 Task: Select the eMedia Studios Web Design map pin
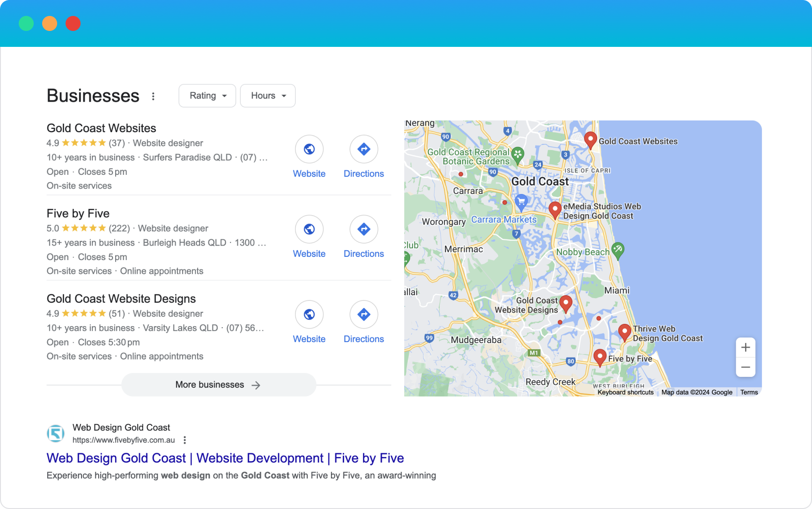555,211
